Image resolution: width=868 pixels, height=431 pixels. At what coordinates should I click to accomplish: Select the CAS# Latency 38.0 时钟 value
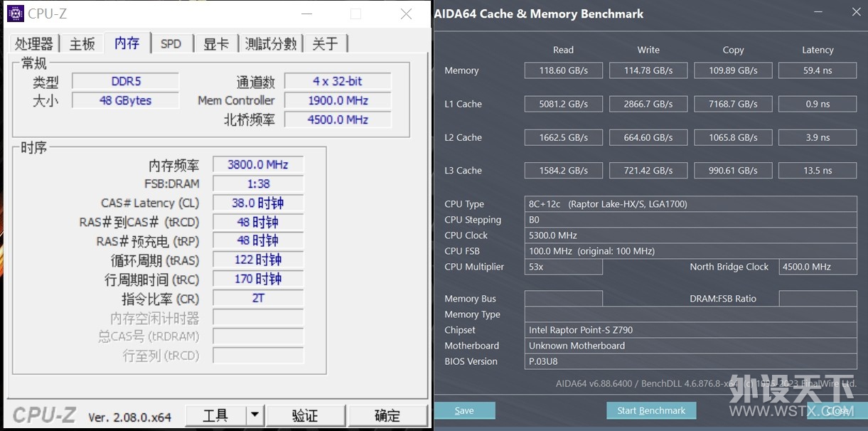pyautogui.click(x=258, y=203)
